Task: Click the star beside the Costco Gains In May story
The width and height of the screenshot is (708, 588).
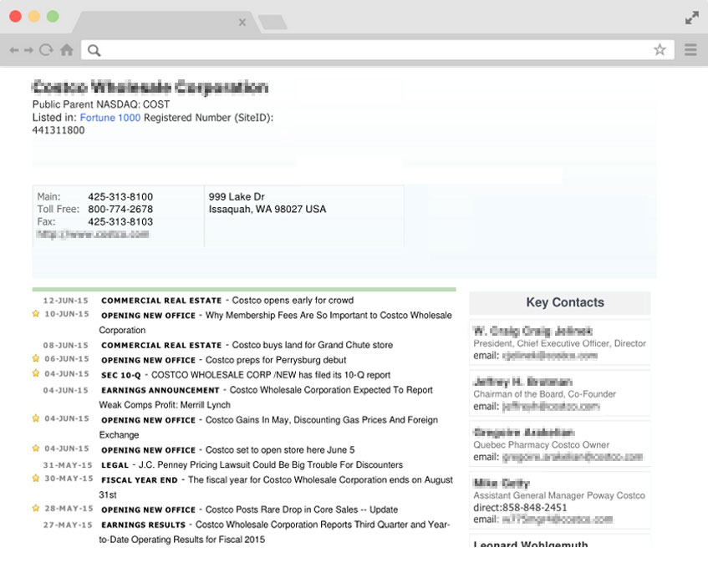Action: pyautogui.click(x=36, y=418)
